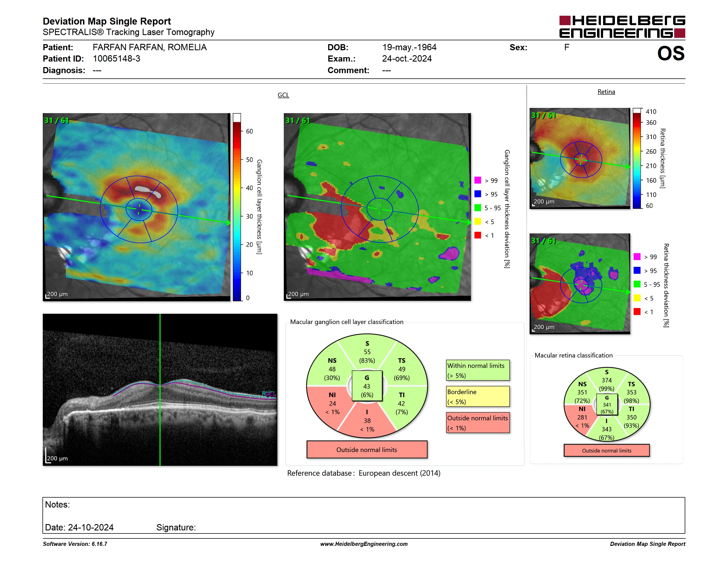Click the DOB value 19-may.-1964
Image resolution: width=728 pixels, height=563 pixels.
(x=409, y=47)
